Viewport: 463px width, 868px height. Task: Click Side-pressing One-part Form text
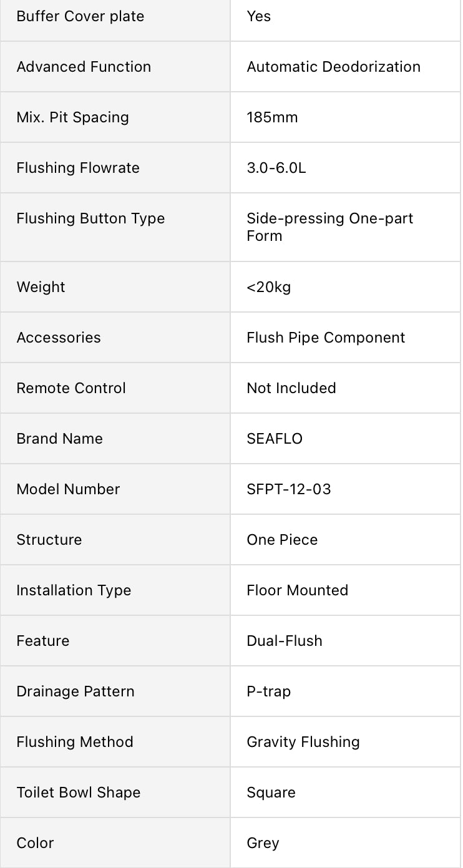click(x=329, y=227)
